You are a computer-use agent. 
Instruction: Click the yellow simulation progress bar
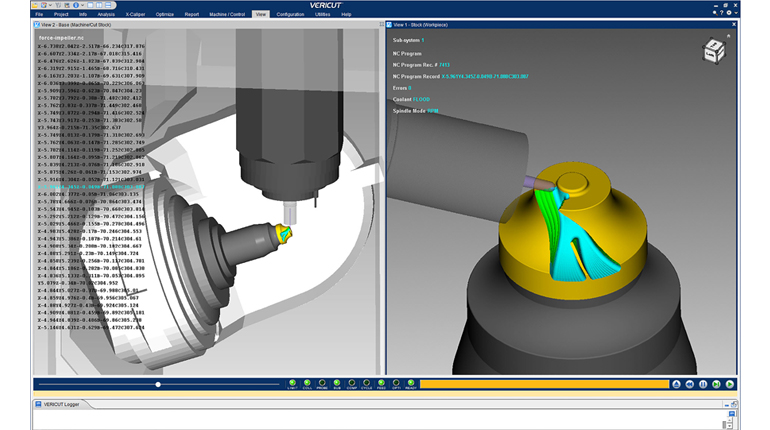pos(543,384)
